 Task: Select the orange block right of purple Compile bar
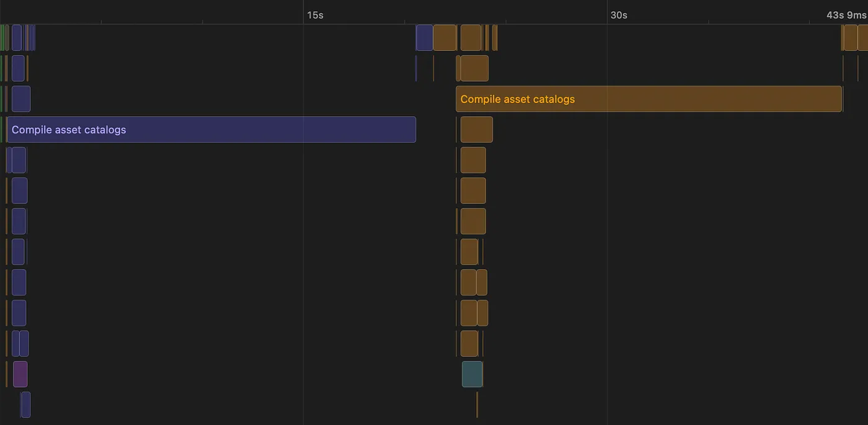click(x=476, y=130)
